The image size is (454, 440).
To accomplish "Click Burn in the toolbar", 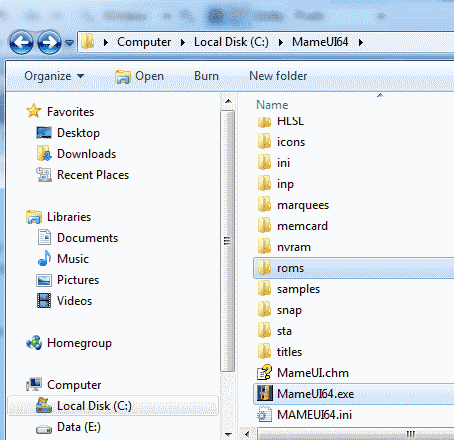I will (x=206, y=76).
